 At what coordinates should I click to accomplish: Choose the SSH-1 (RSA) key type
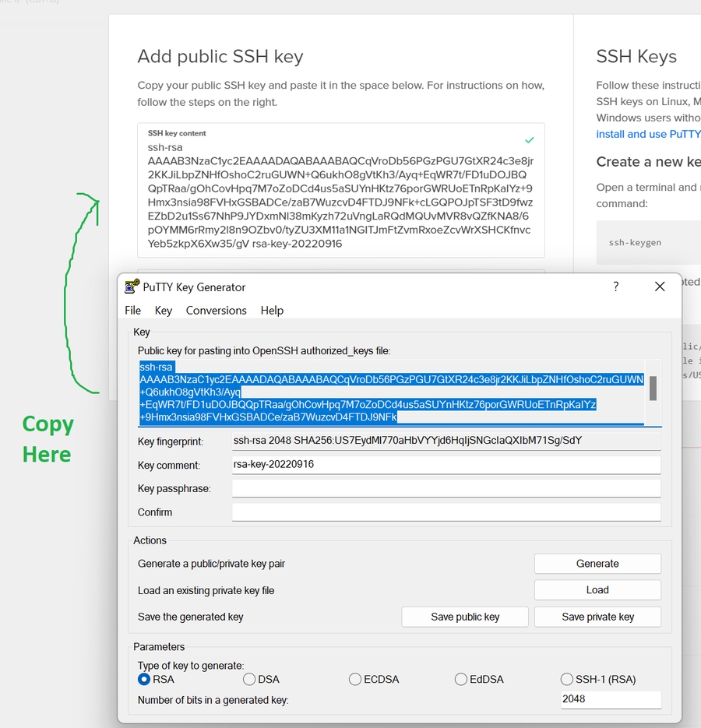[567, 679]
